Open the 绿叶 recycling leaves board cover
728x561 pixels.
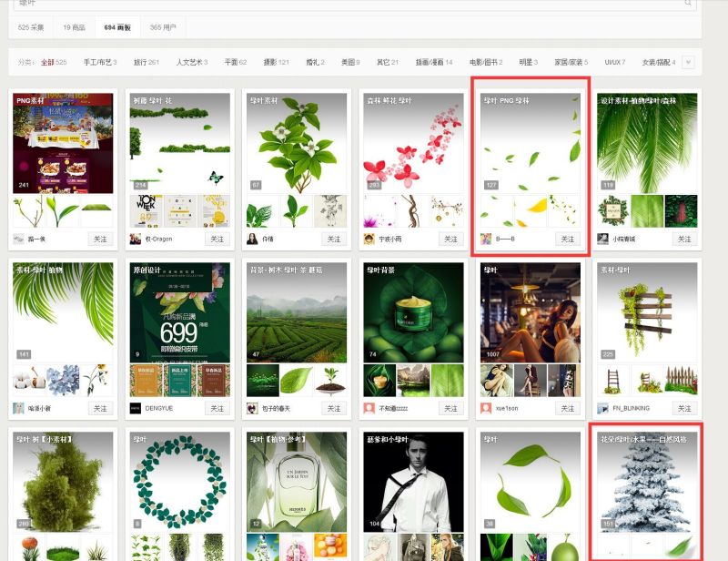click(x=531, y=482)
